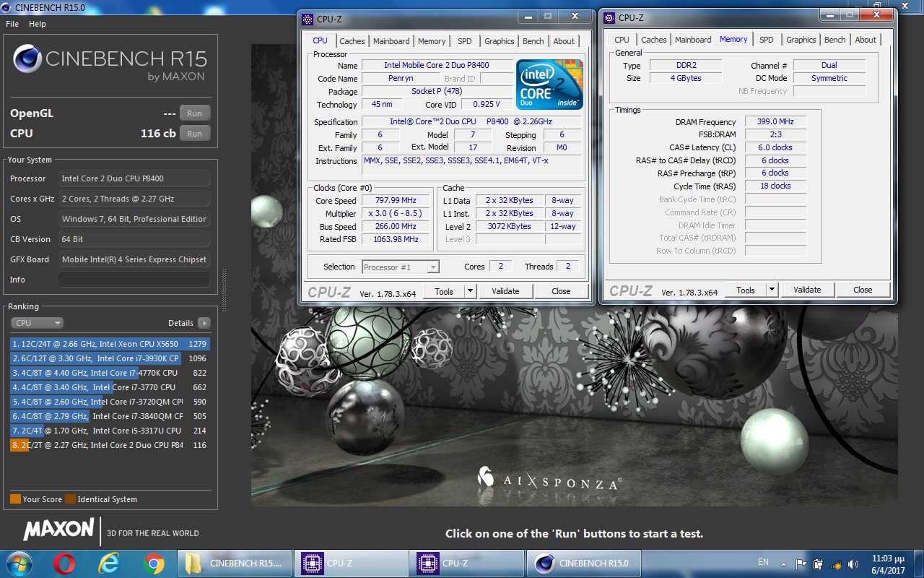Select Core i7-3840QM ranking entry

(110, 416)
